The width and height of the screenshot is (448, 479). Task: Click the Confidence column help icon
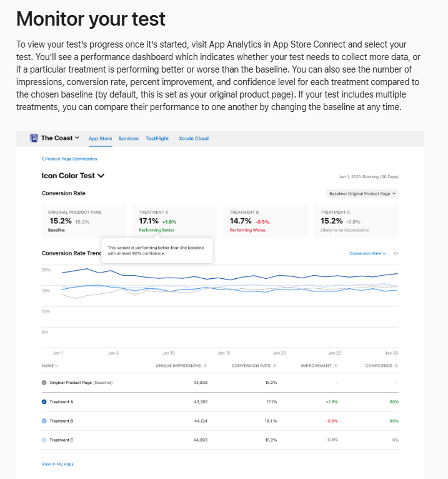click(x=397, y=366)
